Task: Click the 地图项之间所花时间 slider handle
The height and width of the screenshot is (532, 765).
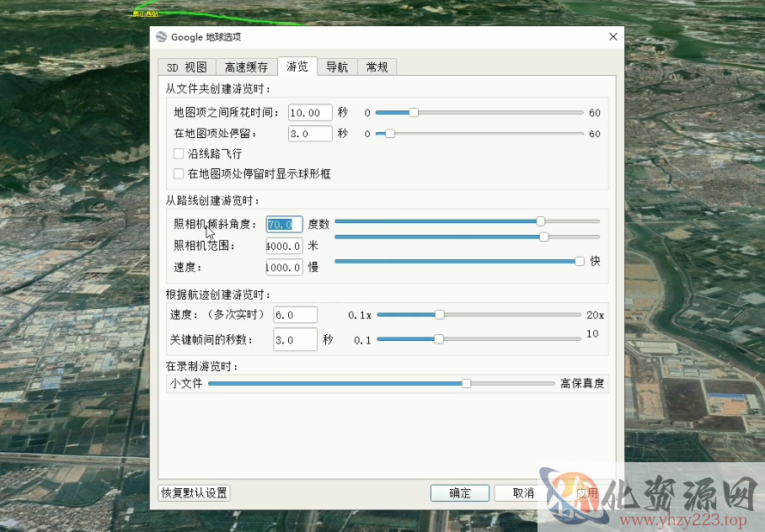Action: point(414,113)
